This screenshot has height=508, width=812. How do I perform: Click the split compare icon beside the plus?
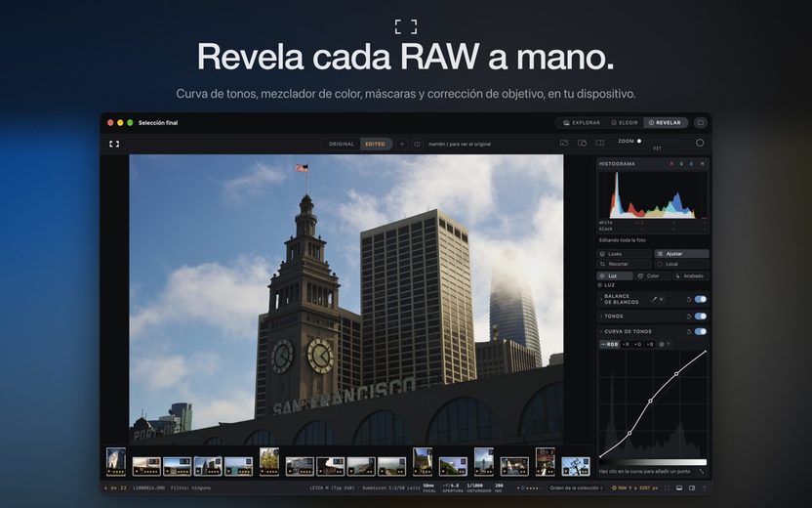point(417,144)
